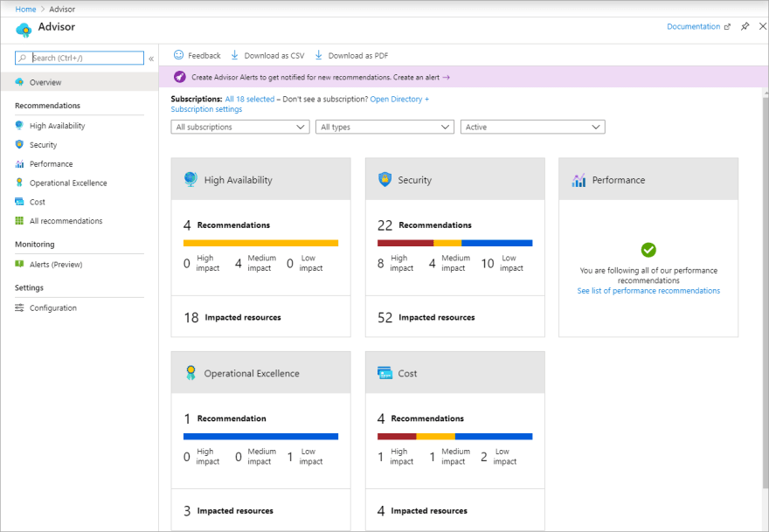
Task: Click the Advisor cloud icon in header
Action: pos(24,30)
